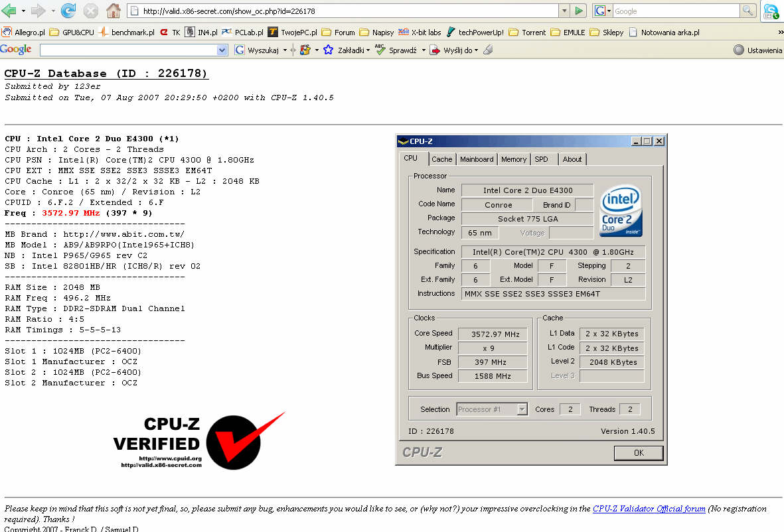Open the Back history dropdown arrow
This screenshot has height=532, width=784.
click(x=23, y=11)
